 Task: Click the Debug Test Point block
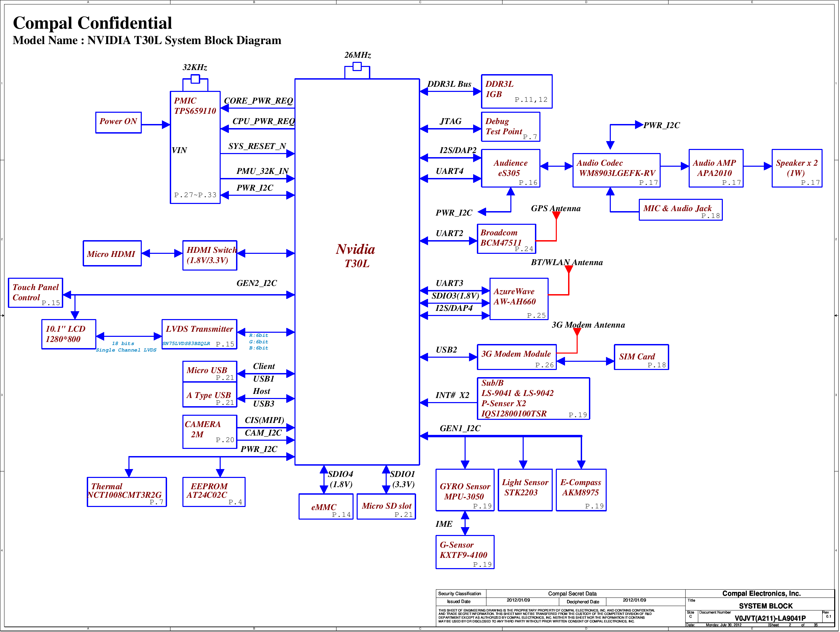[x=510, y=126]
